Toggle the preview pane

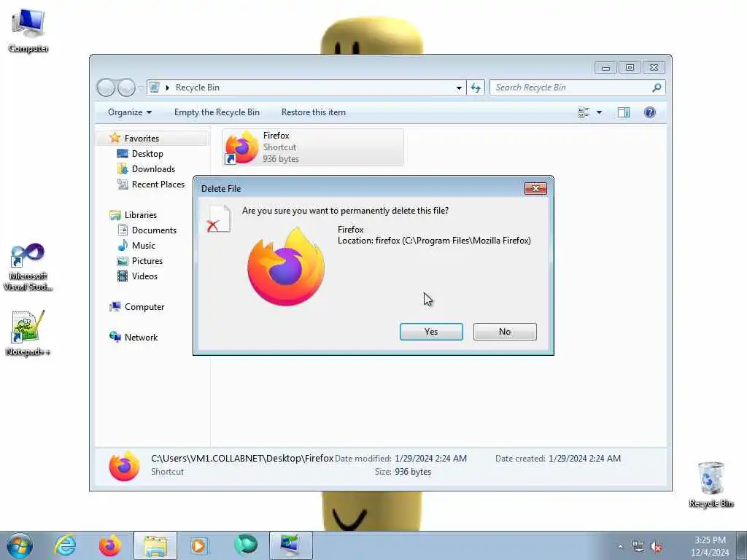(x=624, y=112)
